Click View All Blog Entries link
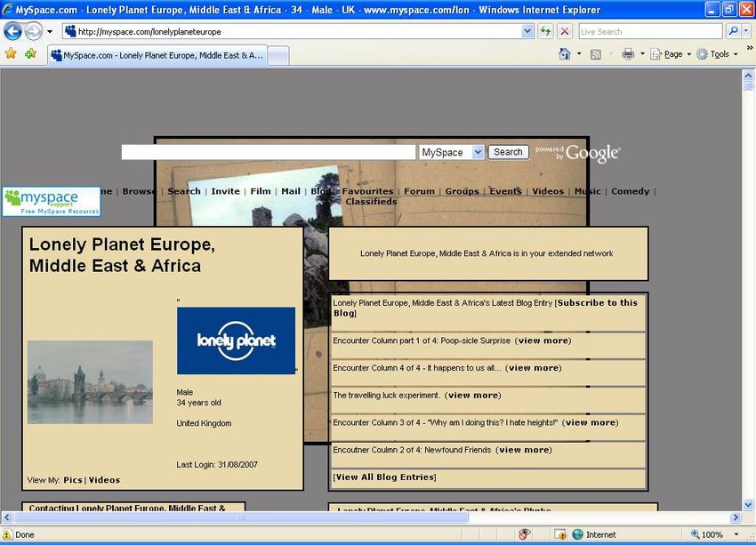Image resolution: width=756 pixels, height=545 pixels. (385, 477)
